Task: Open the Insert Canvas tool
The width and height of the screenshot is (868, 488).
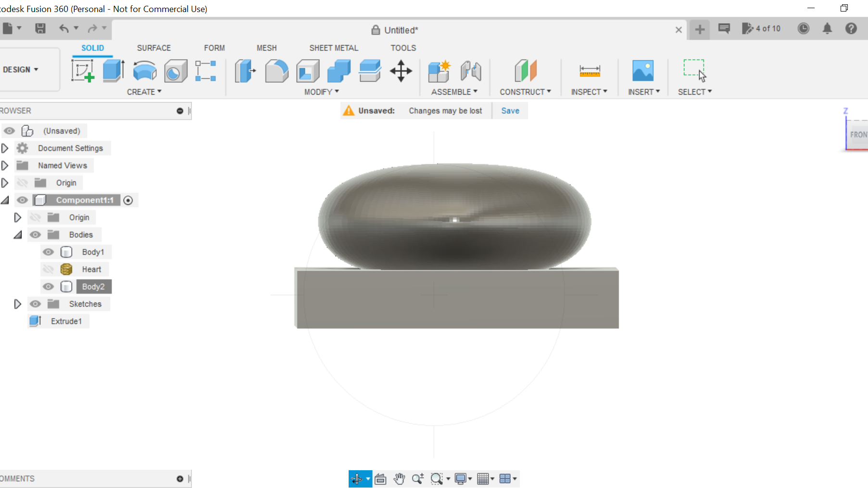Action: 643,71
